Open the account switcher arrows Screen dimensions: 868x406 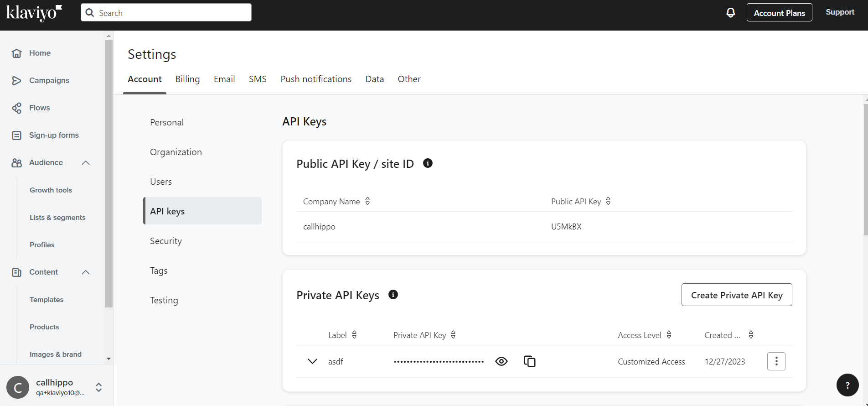98,387
